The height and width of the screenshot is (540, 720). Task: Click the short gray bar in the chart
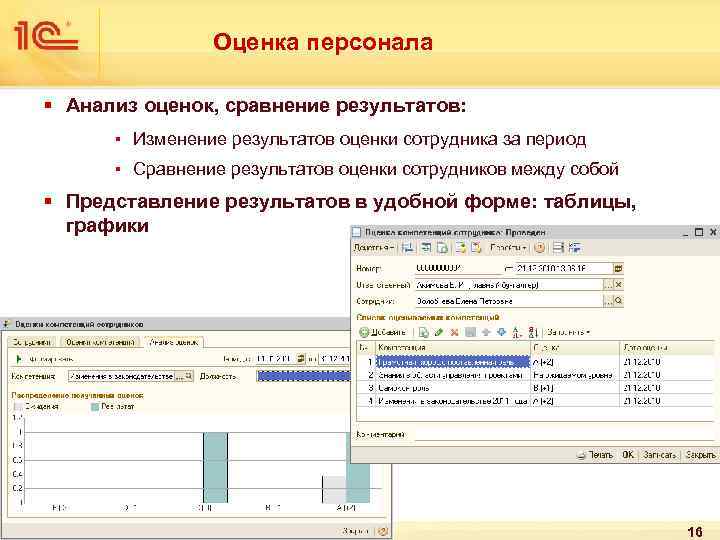(x=334, y=489)
